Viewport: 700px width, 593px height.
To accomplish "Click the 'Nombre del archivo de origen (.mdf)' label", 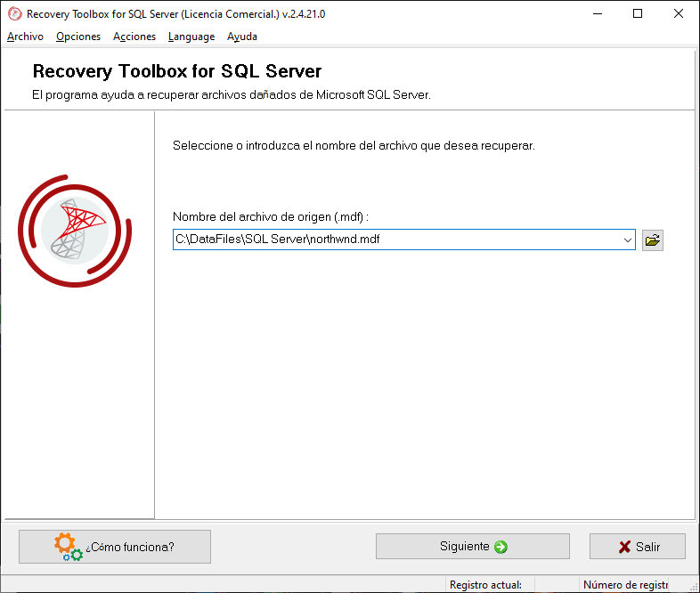I will 270,217.
